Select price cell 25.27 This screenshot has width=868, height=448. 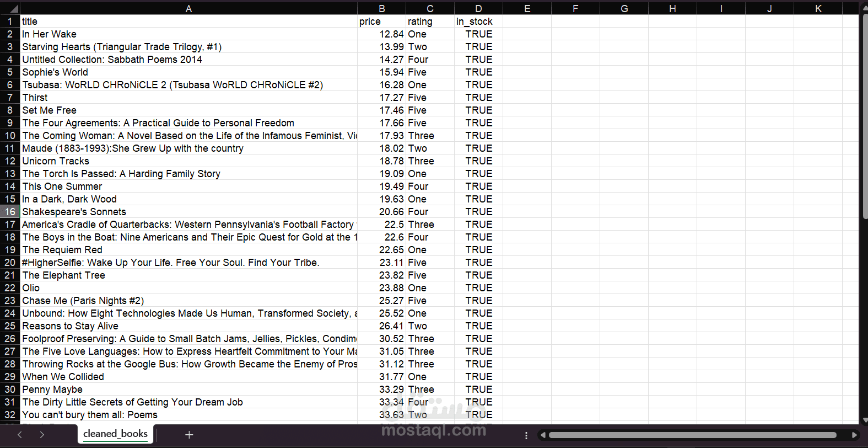[381, 301]
